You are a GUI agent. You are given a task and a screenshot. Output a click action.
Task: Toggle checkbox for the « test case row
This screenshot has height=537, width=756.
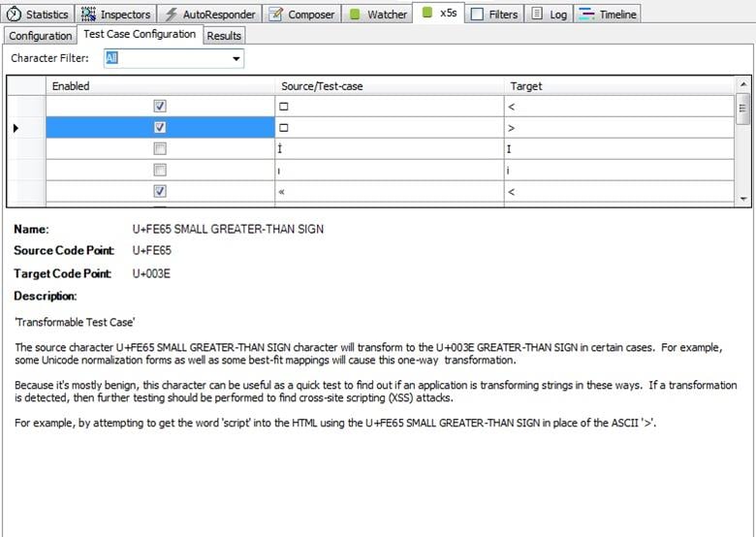point(161,191)
